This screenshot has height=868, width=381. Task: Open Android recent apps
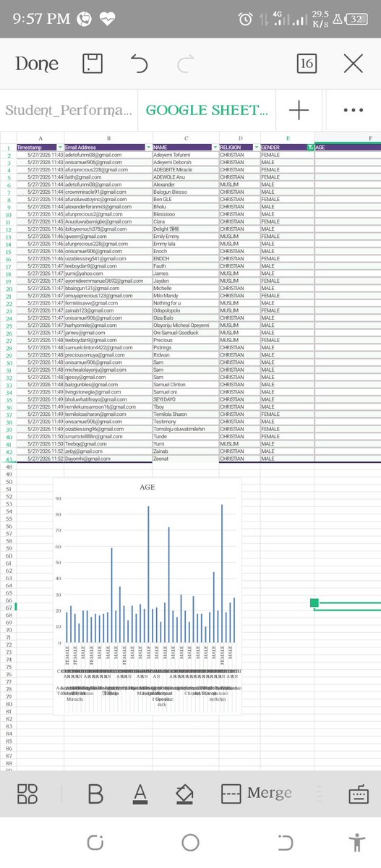95,843
